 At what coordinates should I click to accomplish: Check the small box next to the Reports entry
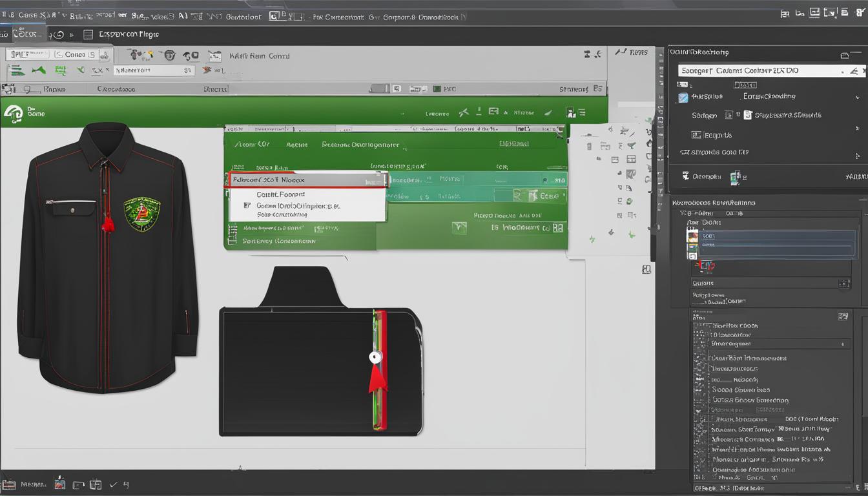pos(696,134)
